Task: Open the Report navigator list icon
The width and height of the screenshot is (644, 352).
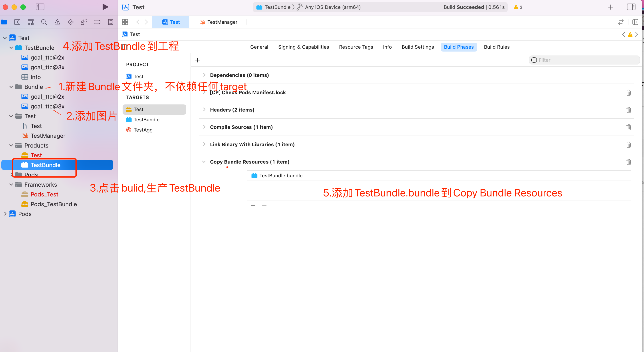Action: pyautogui.click(x=111, y=22)
